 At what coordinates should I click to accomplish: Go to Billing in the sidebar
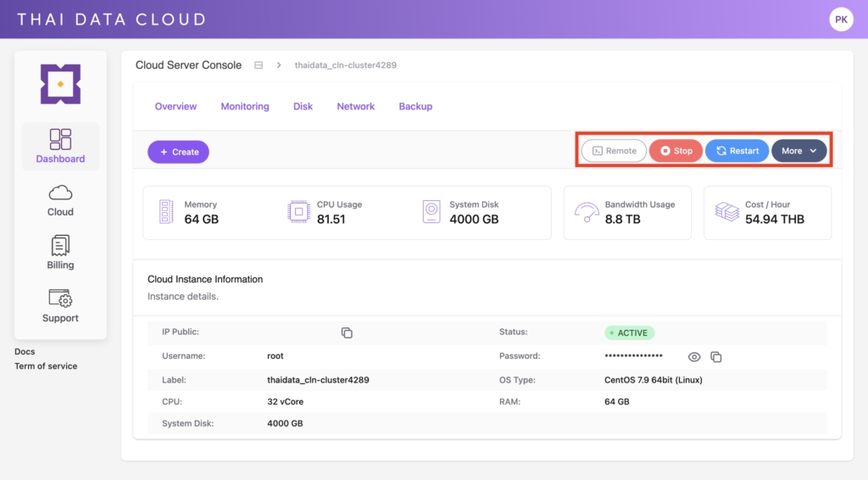(60, 253)
